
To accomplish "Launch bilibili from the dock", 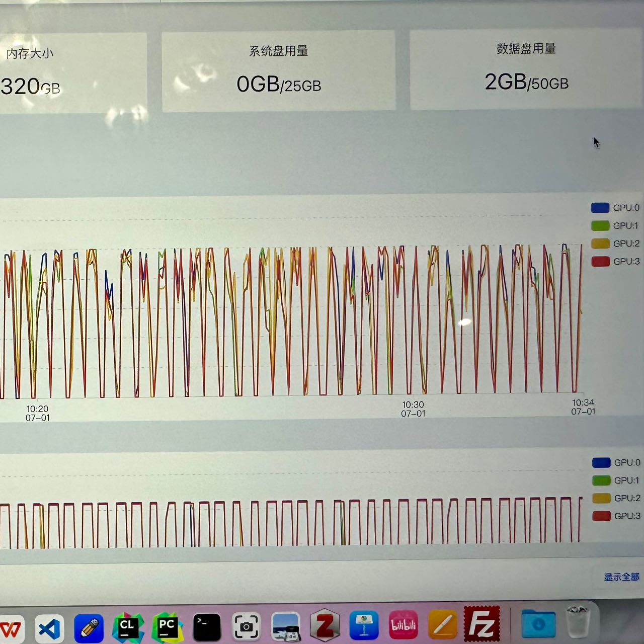I will tap(404, 625).
